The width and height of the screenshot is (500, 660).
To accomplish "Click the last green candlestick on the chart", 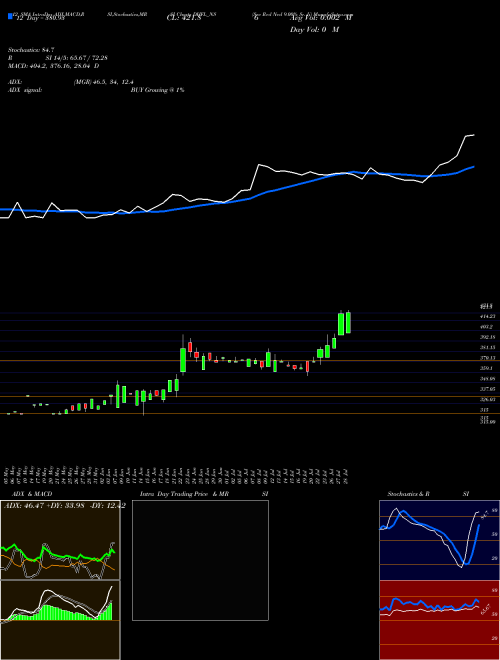I will pos(348,323).
